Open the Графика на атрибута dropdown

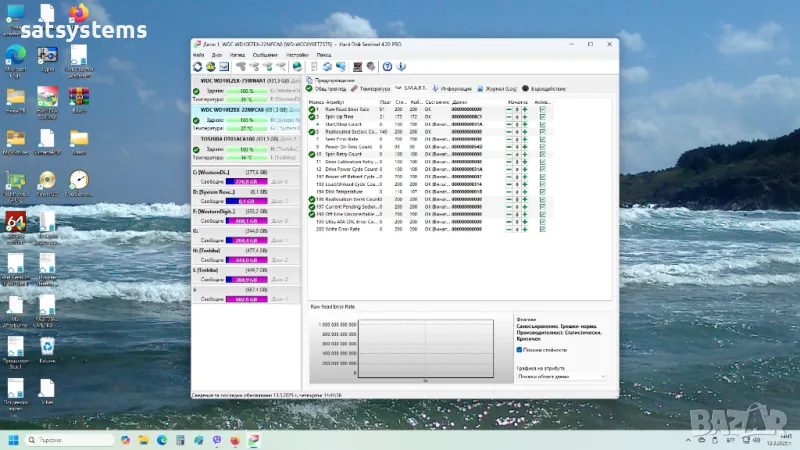point(561,376)
